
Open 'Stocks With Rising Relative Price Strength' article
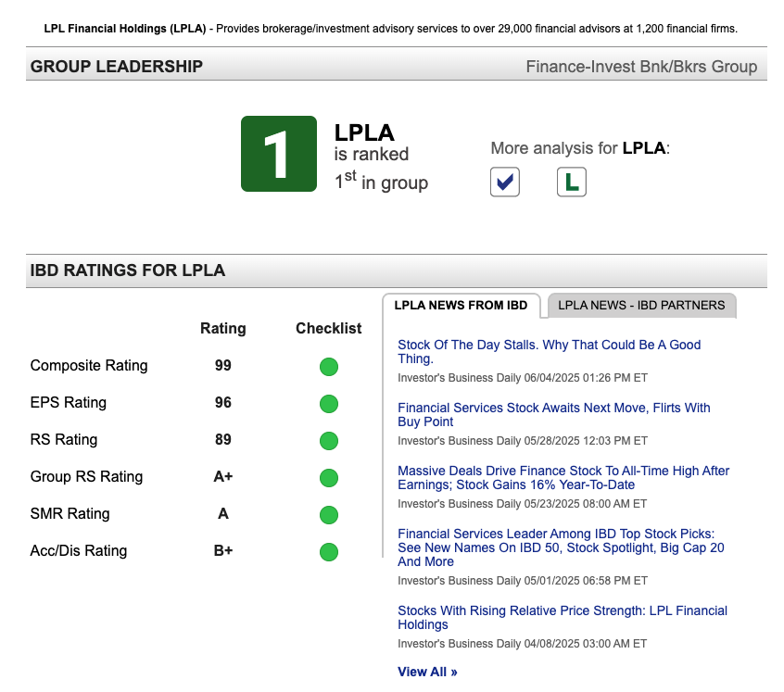[562, 618]
